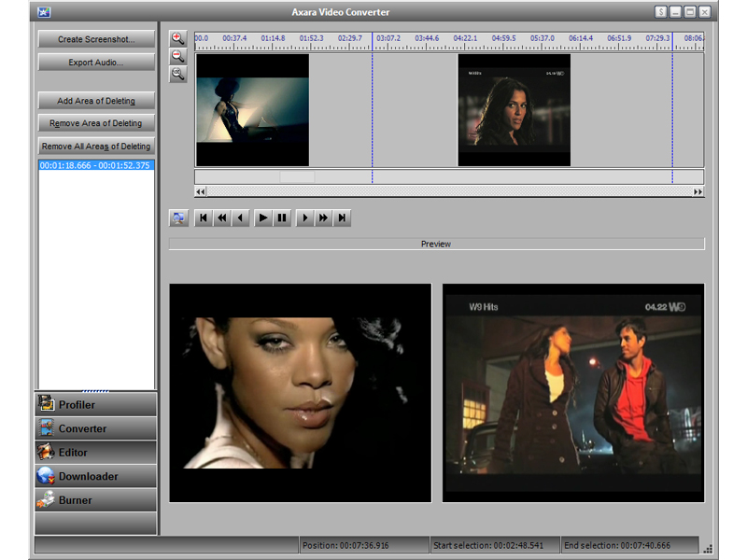The image size is (747, 560).
Task: Switch to the Editor section
Action: [95, 452]
